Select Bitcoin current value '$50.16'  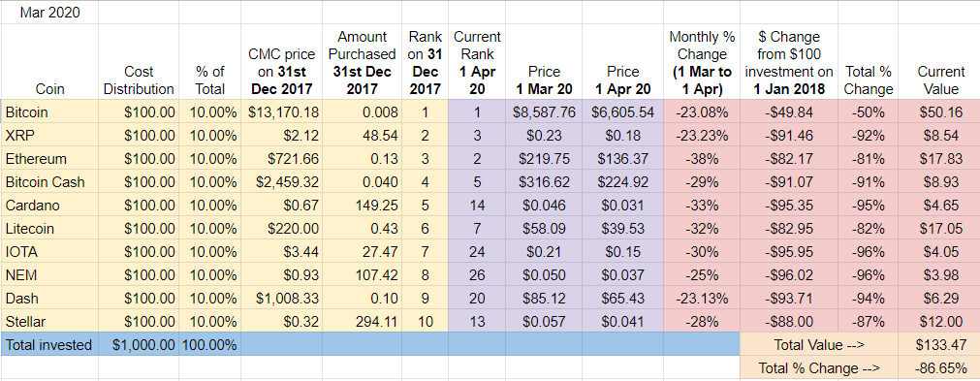pos(938,112)
